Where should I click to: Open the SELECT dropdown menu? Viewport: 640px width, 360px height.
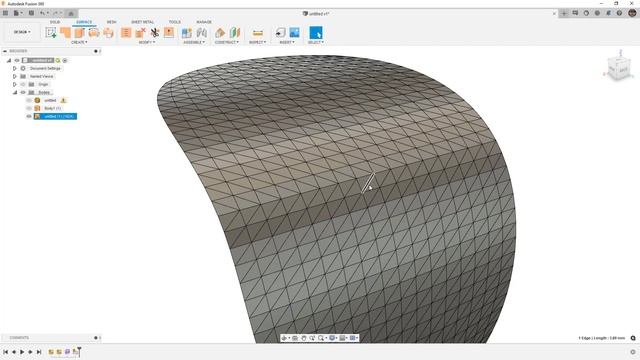316,42
